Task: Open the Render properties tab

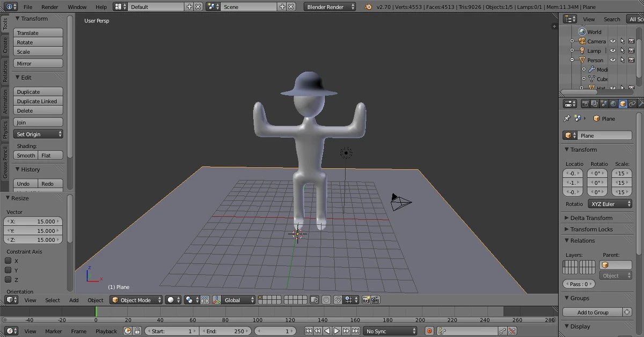Action: pyautogui.click(x=585, y=103)
